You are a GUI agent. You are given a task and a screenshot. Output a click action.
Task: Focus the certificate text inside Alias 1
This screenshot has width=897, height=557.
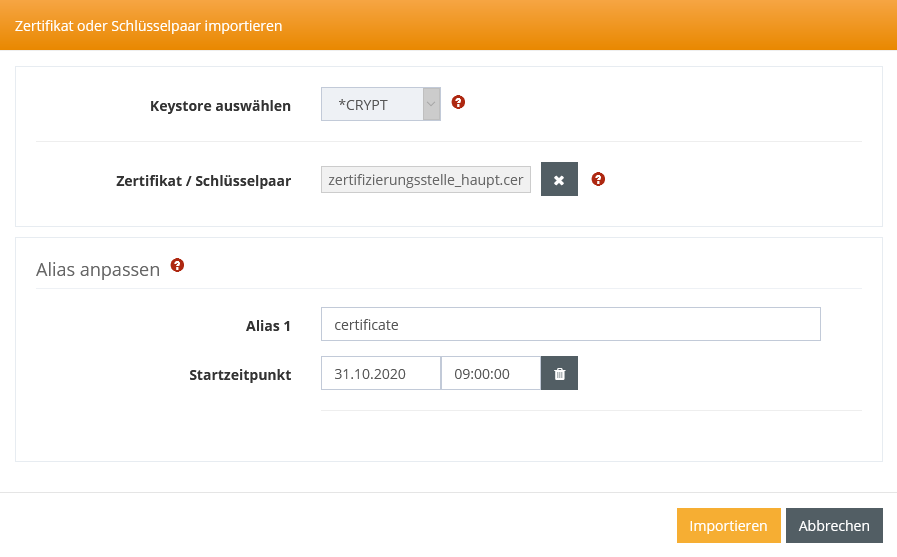pos(366,324)
